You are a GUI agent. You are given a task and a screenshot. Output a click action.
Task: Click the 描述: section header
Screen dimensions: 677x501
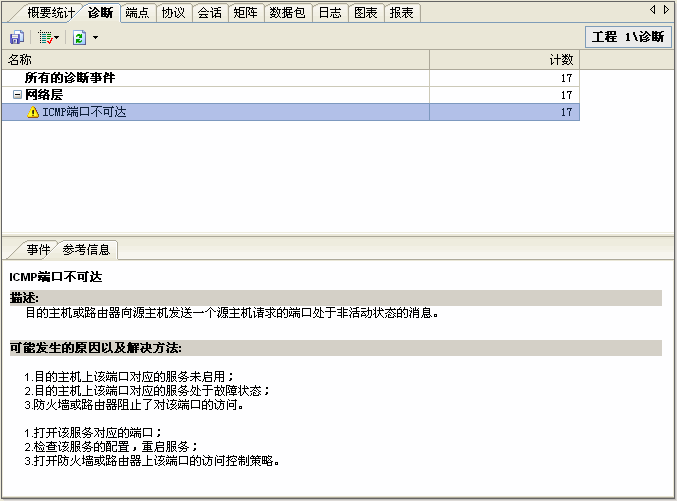pos(335,298)
